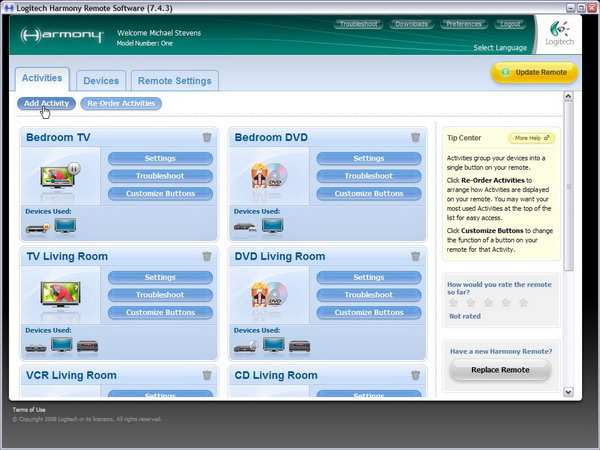Troubleshoot the DVD Living Room activity
The width and height of the screenshot is (600, 450).
[x=369, y=295]
